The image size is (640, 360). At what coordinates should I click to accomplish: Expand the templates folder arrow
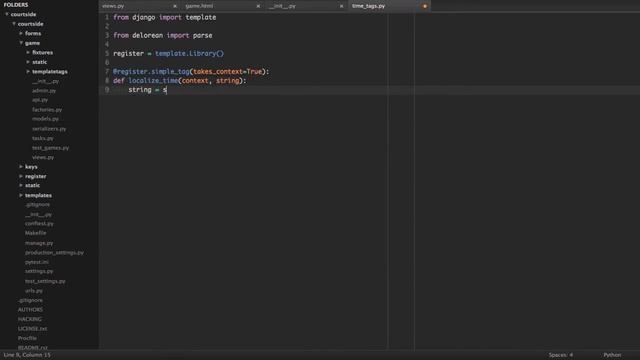(x=21, y=195)
